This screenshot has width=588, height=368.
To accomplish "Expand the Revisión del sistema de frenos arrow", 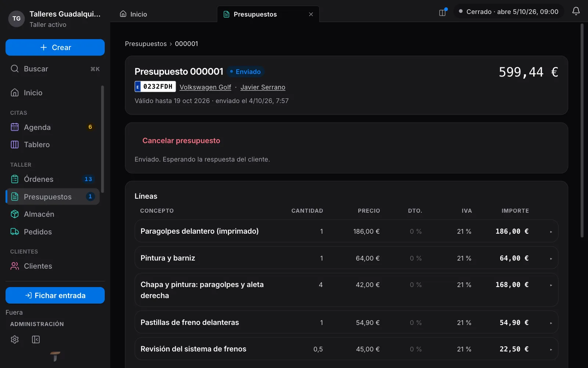I will pos(551,350).
